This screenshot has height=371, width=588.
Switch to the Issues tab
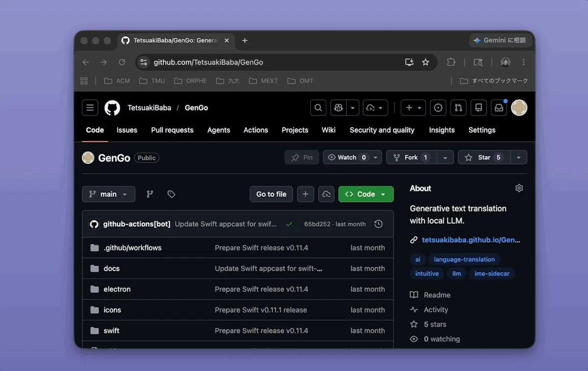[x=127, y=130]
